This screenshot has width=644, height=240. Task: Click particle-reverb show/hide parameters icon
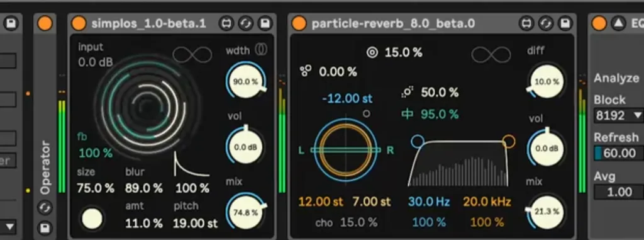point(526,23)
